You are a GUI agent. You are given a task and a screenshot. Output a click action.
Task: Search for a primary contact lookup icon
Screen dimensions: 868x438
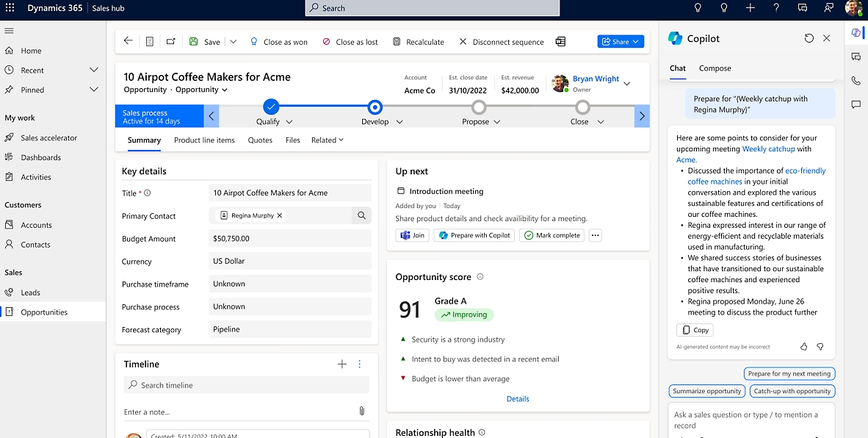(x=361, y=215)
